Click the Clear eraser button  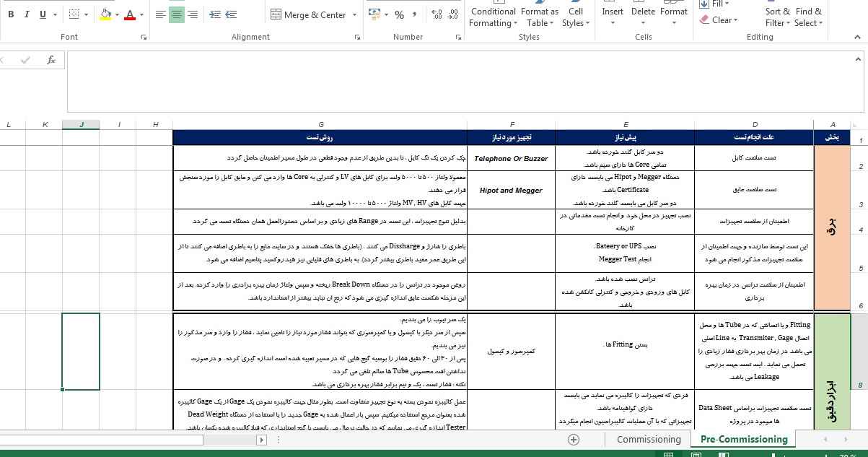[719, 20]
